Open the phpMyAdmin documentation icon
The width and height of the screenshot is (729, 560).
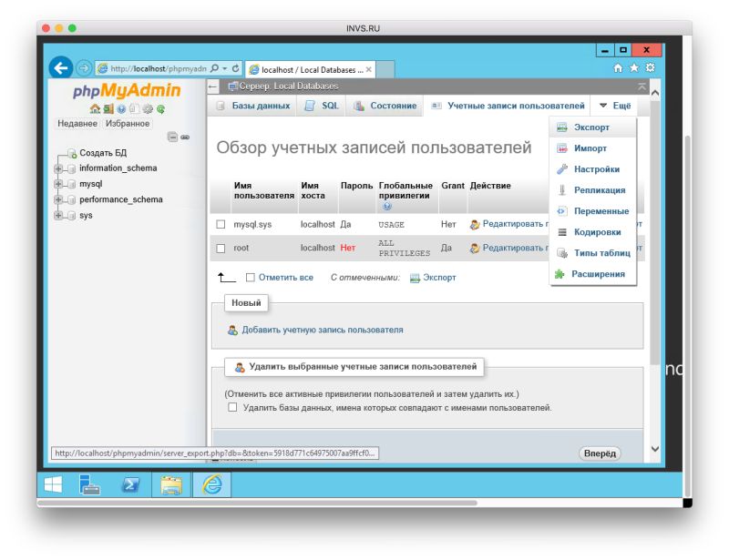[121, 108]
